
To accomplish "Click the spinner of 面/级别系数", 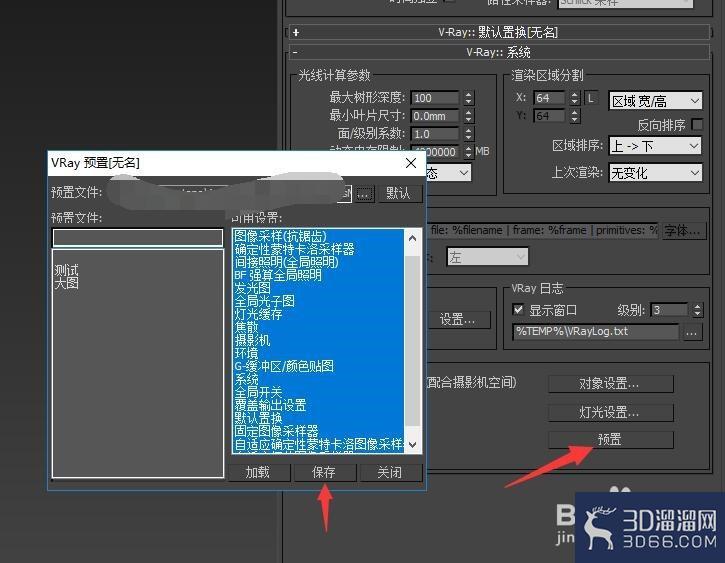I will pyautogui.click(x=469, y=134).
